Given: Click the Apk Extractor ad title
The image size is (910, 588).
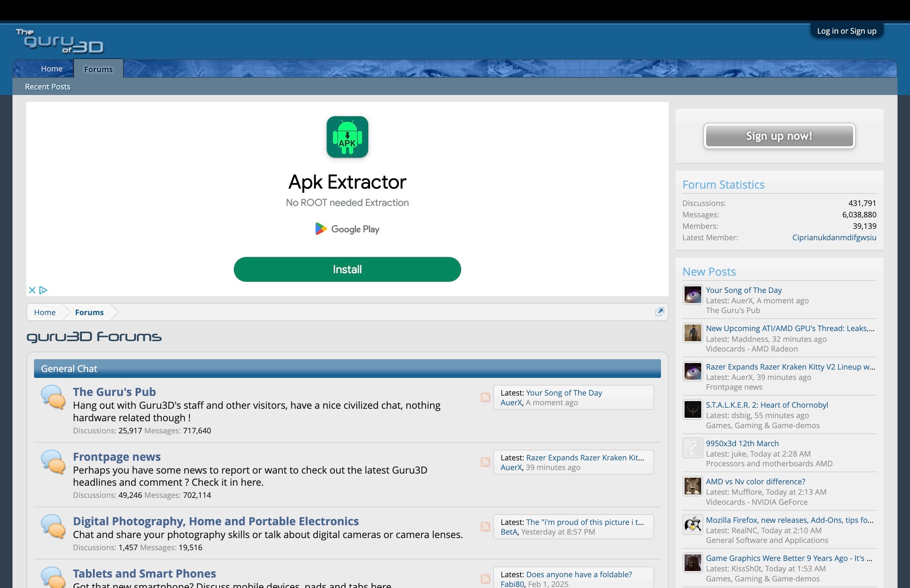Looking at the screenshot, I should [x=347, y=182].
